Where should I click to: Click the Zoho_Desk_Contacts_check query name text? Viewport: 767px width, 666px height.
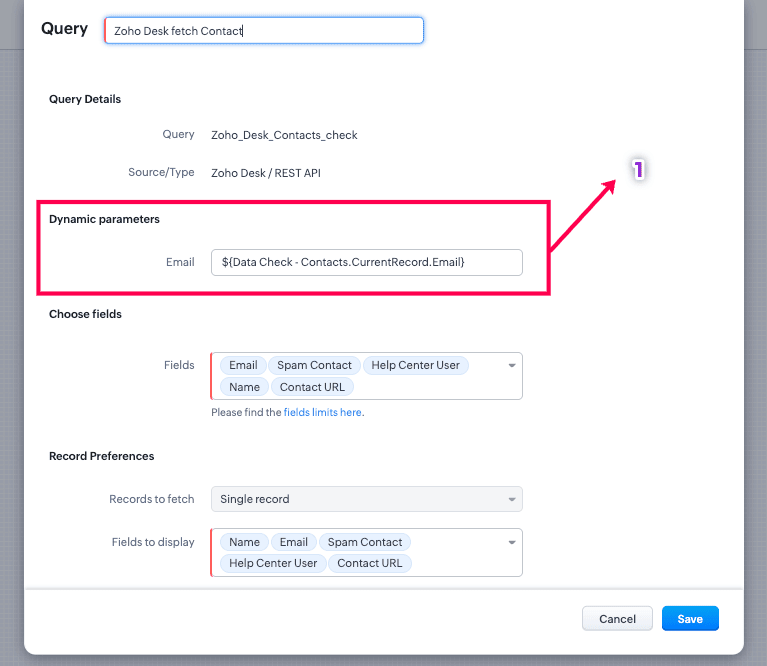coord(284,135)
